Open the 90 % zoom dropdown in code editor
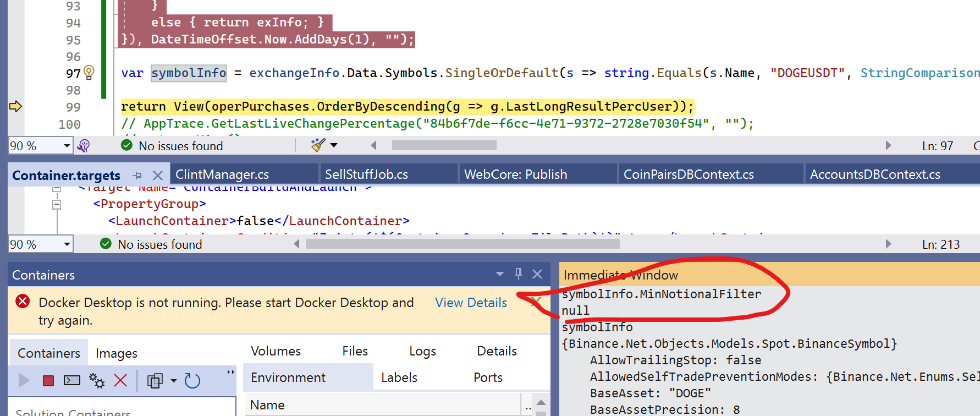Image resolution: width=980 pixels, height=416 pixels. tap(67, 146)
